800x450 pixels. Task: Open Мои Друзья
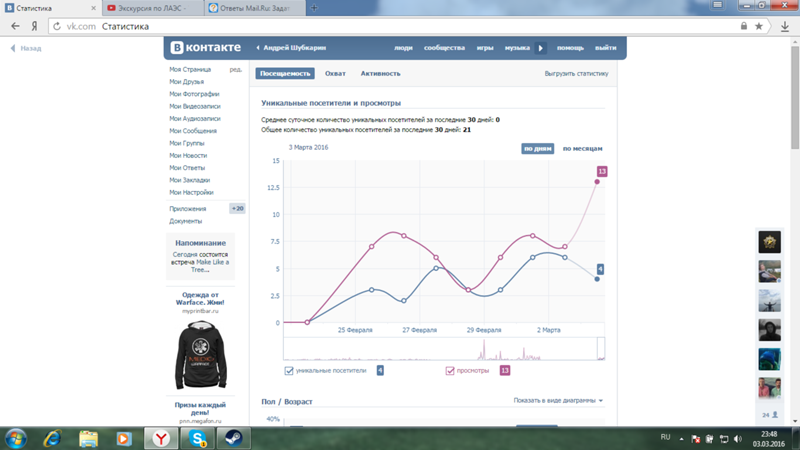[186, 82]
